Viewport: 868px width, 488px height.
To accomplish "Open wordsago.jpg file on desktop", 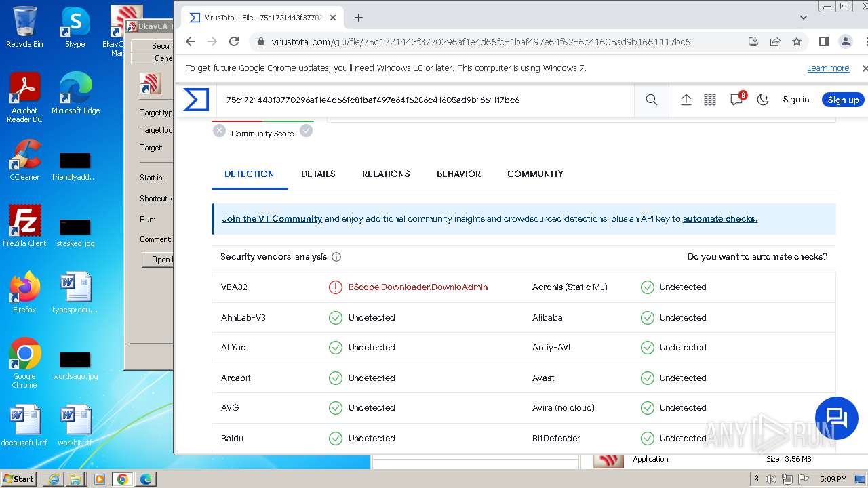I will point(75,366).
